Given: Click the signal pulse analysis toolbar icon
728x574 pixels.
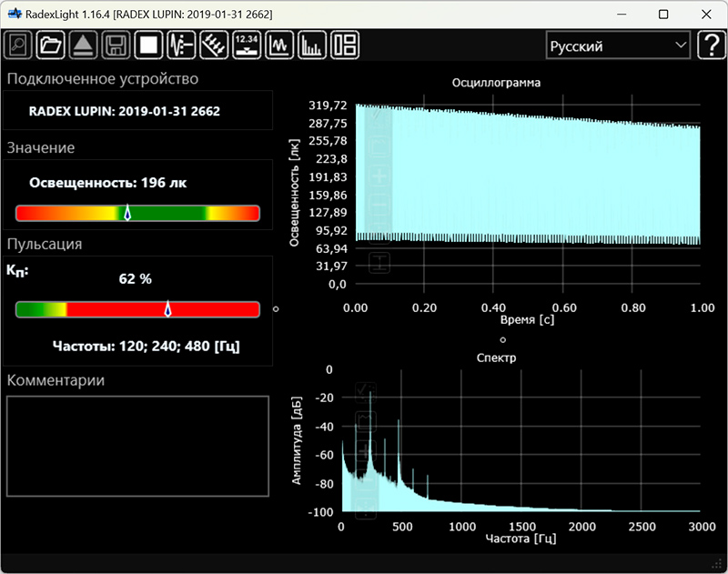Looking at the screenshot, I should 181,45.
